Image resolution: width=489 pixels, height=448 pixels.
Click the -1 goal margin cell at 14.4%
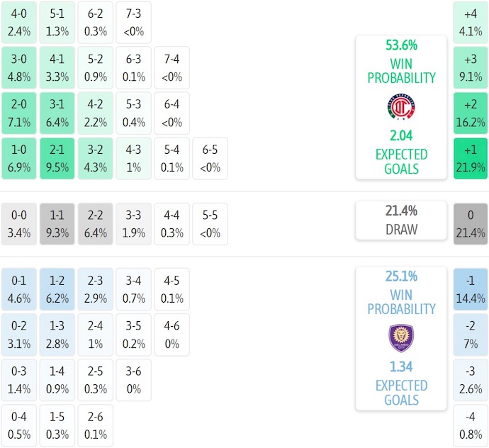coord(471,289)
